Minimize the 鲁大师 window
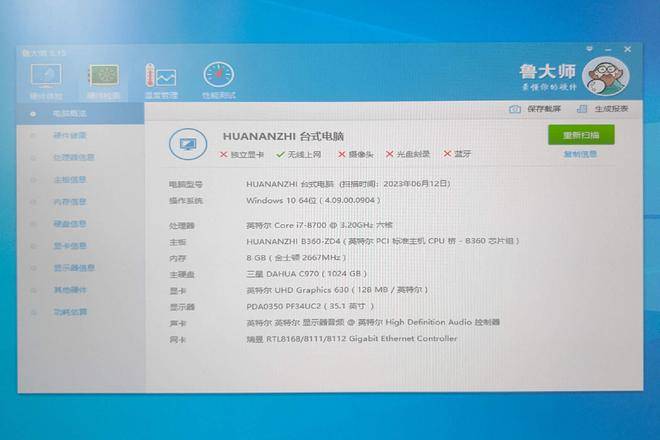The height and width of the screenshot is (440, 660). click(608, 49)
